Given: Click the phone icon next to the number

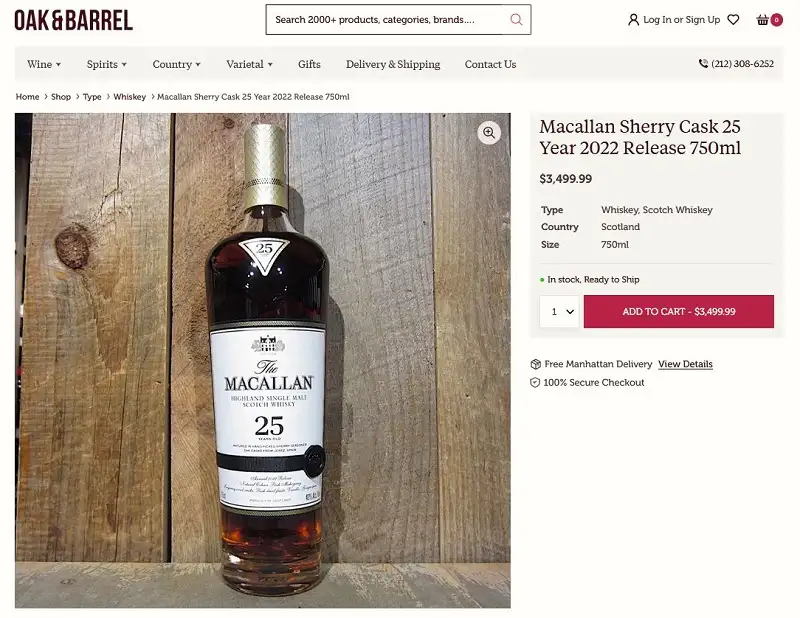Looking at the screenshot, I should [705, 64].
